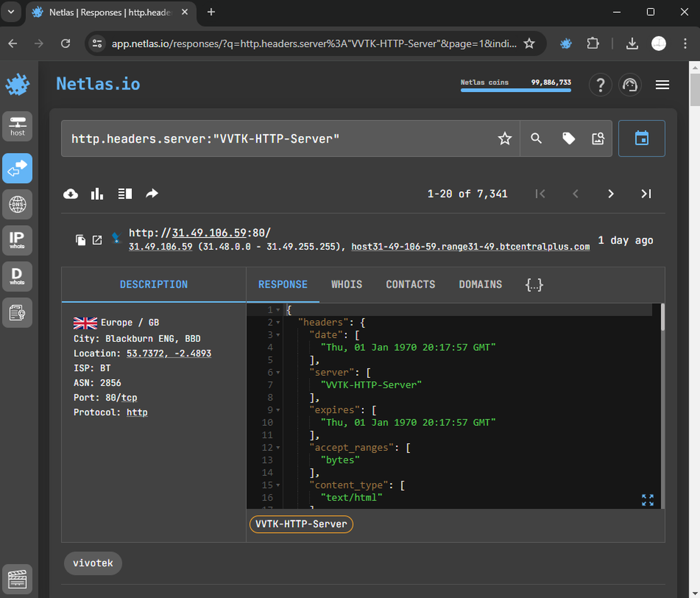Image resolution: width=700 pixels, height=598 pixels.
Task: Open the statistics bar chart icon
Action: coord(97,194)
